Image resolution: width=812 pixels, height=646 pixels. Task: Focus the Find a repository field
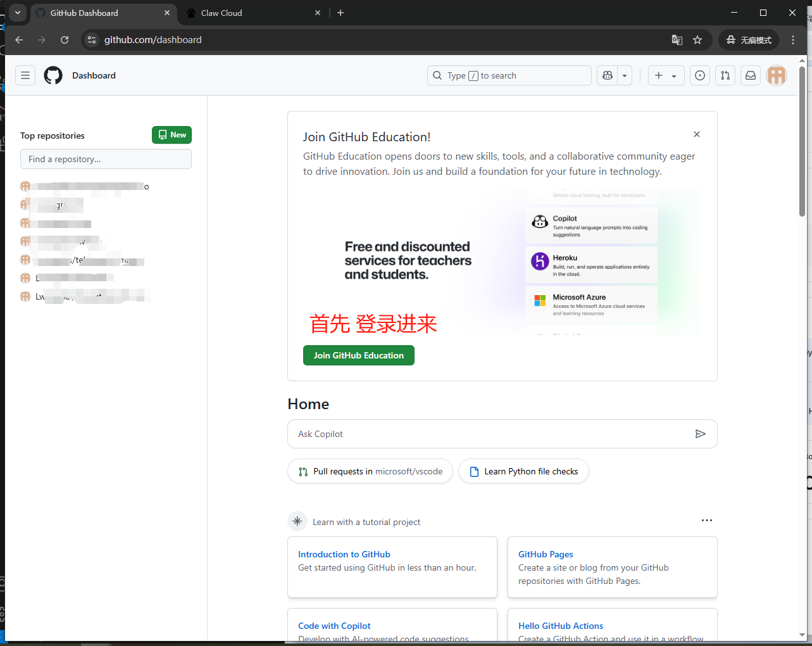[x=106, y=159]
